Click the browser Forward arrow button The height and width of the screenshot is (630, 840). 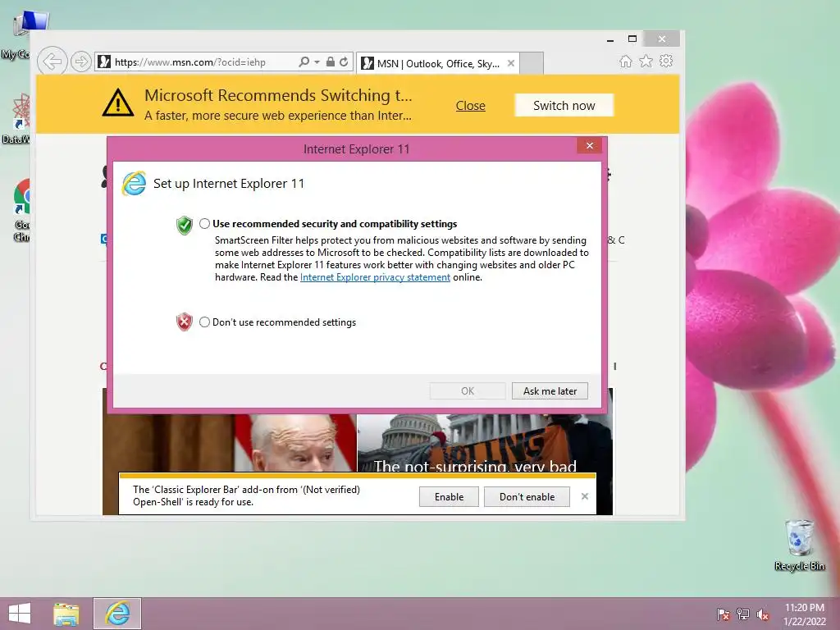tap(81, 62)
